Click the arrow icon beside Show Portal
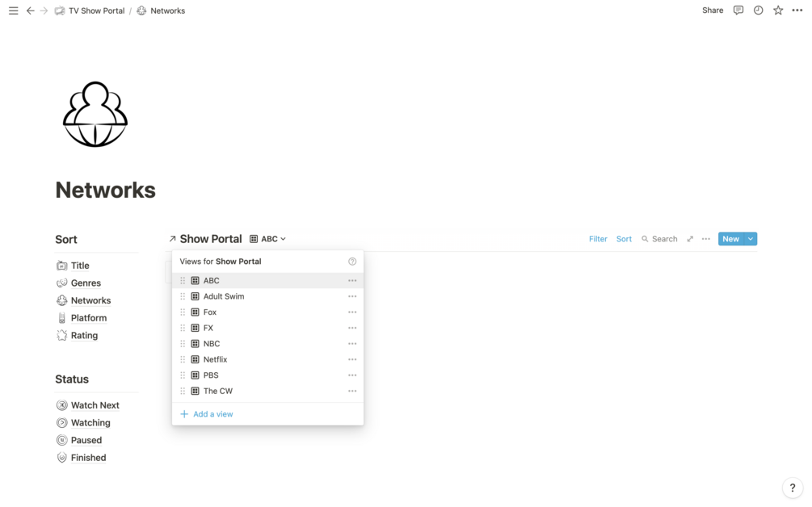 172,239
